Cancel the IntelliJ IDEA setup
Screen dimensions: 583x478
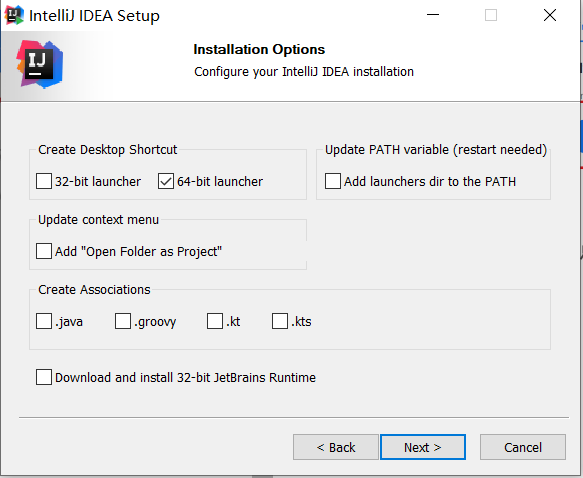[x=523, y=447]
